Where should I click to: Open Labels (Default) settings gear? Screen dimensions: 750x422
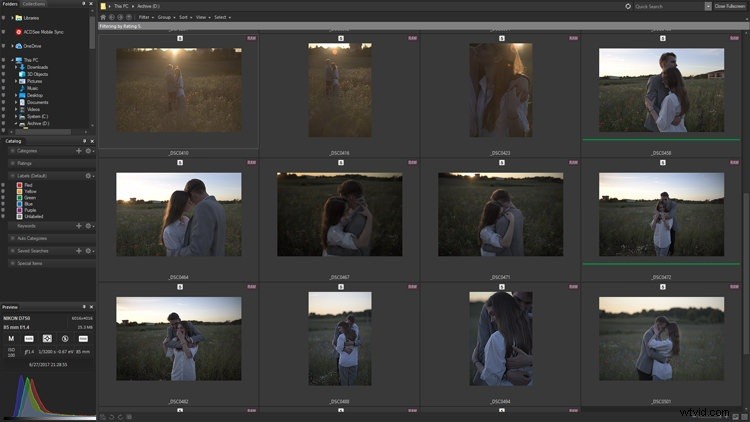88,176
